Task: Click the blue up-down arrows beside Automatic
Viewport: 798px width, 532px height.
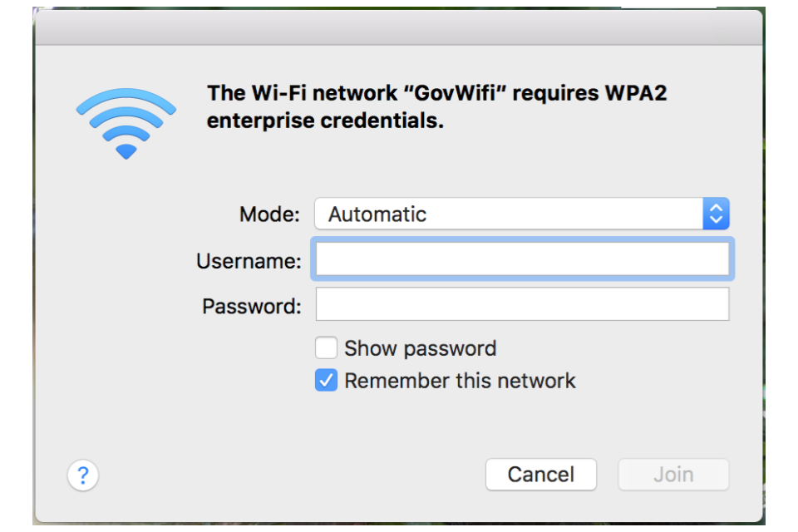Action: [716, 214]
